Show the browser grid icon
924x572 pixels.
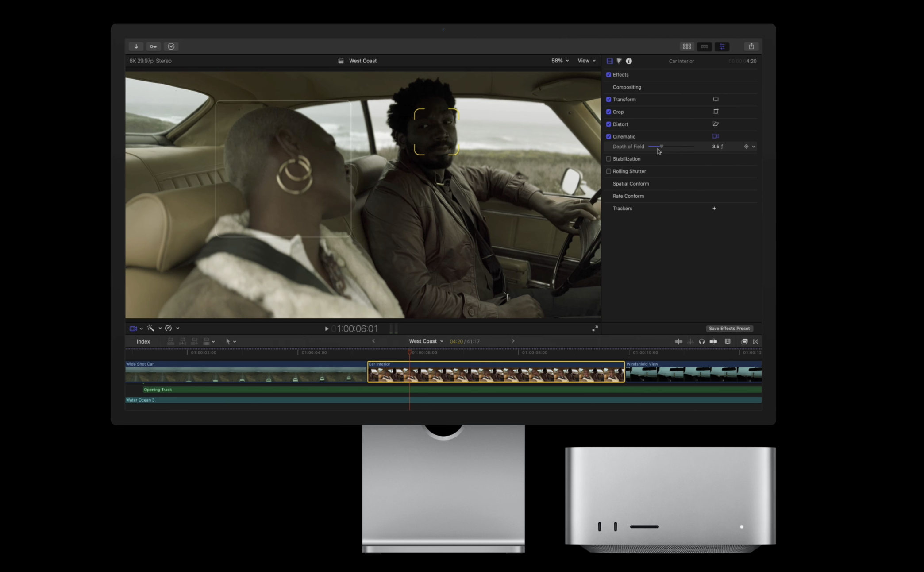pos(686,46)
